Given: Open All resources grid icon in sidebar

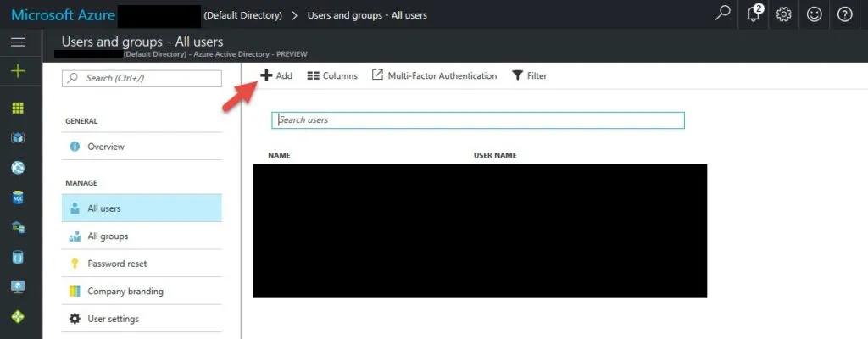Looking at the screenshot, I should (18, 108).
